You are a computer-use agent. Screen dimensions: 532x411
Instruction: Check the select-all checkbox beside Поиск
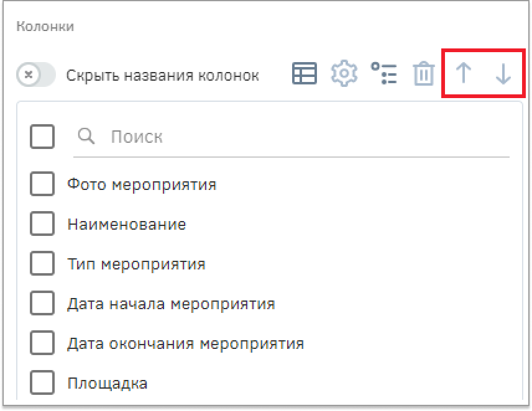tap(42, 137)
